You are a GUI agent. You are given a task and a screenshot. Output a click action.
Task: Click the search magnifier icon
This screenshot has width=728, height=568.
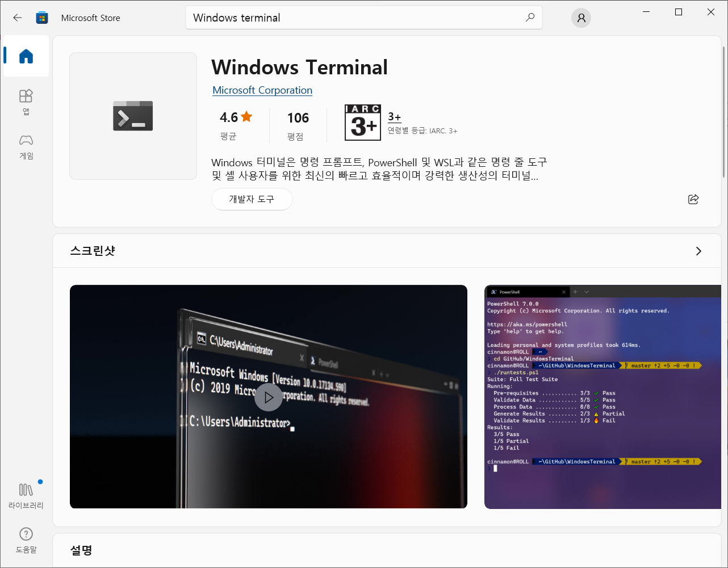530,18
